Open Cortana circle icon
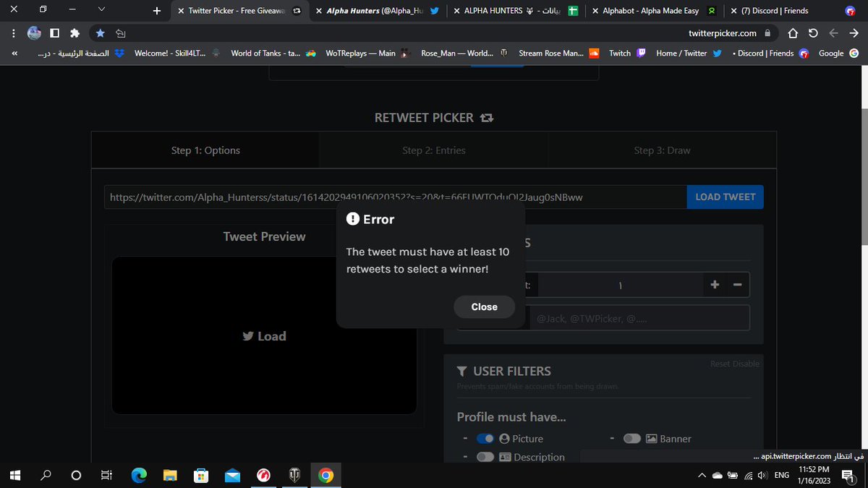The image size is (868, 488). 76,475
